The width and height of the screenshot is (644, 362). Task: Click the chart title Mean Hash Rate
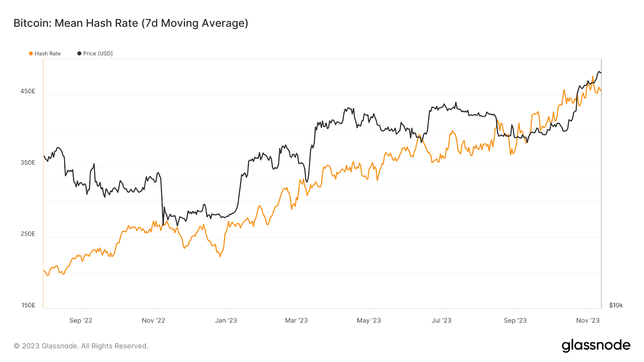point(131,23)
